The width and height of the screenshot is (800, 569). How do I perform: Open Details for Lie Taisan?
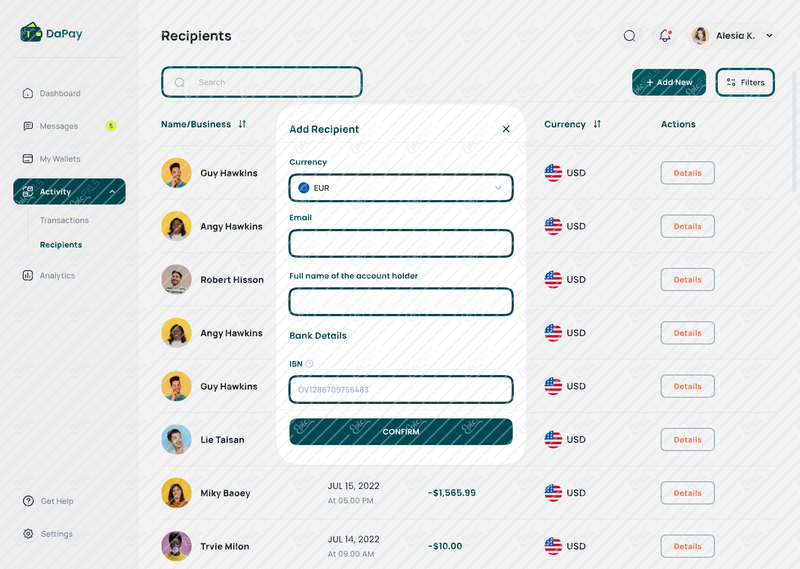[687, 439]
